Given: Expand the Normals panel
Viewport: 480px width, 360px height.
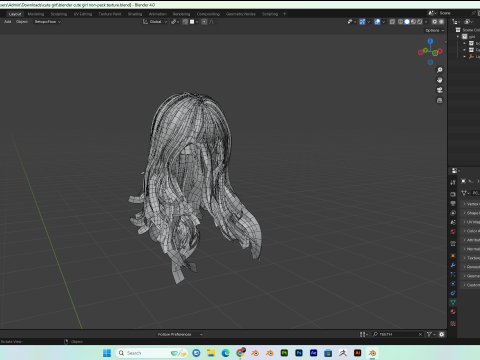Looking at the screenshot, I should [x=471, y=249].
